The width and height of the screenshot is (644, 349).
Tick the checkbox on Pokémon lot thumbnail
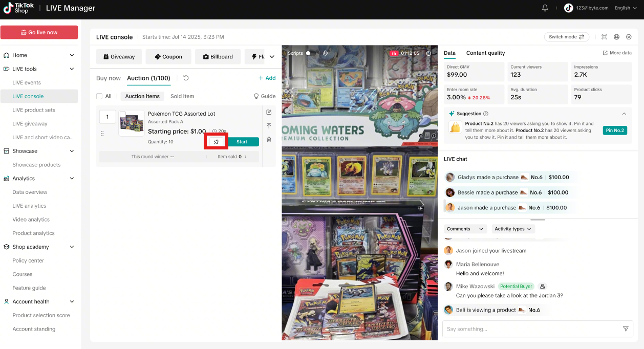click(x=123, y=114)
